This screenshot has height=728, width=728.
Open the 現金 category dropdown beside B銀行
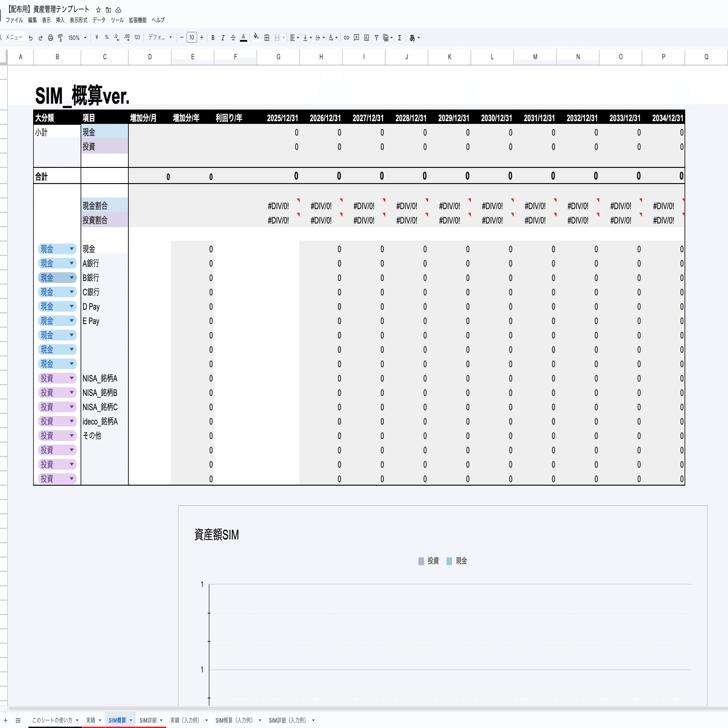point(72,277)
